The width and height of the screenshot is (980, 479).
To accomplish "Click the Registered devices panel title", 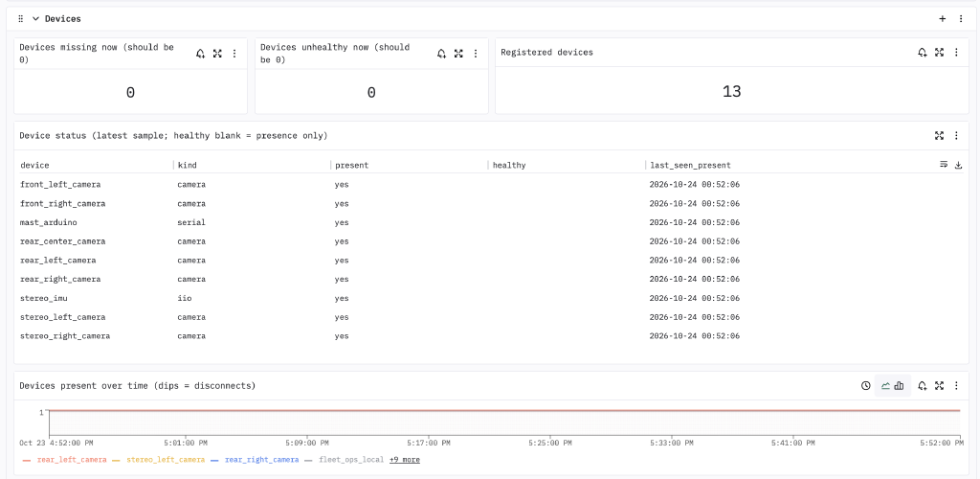I will click(x=546, y=53).
